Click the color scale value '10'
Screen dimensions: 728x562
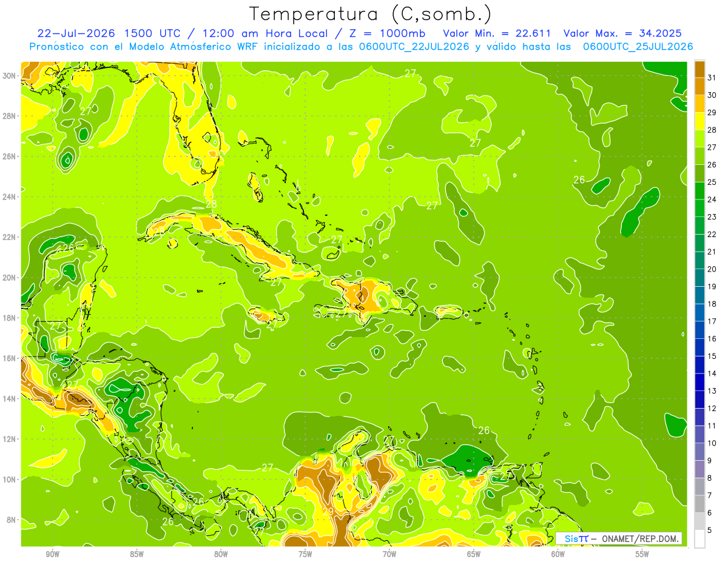pos(712,443)
